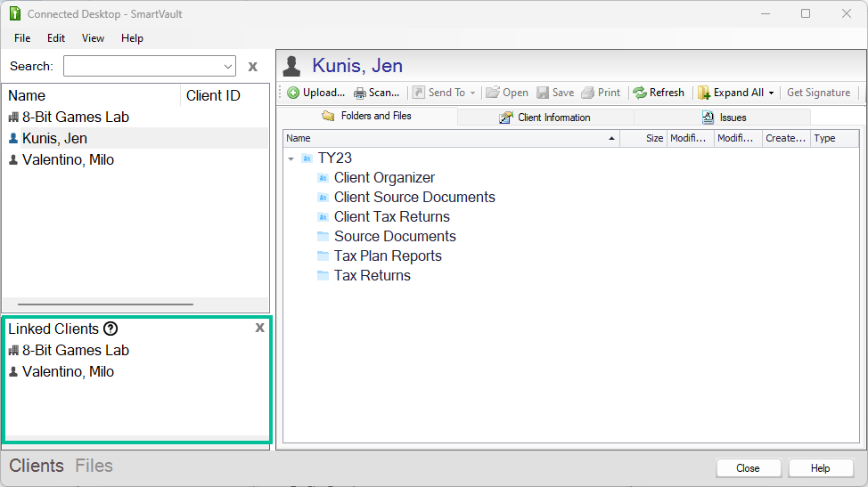Select Valentino, Milo in client list
Image resolution: width=868 pixels, height=487 pixels.
tap(68, 159)
